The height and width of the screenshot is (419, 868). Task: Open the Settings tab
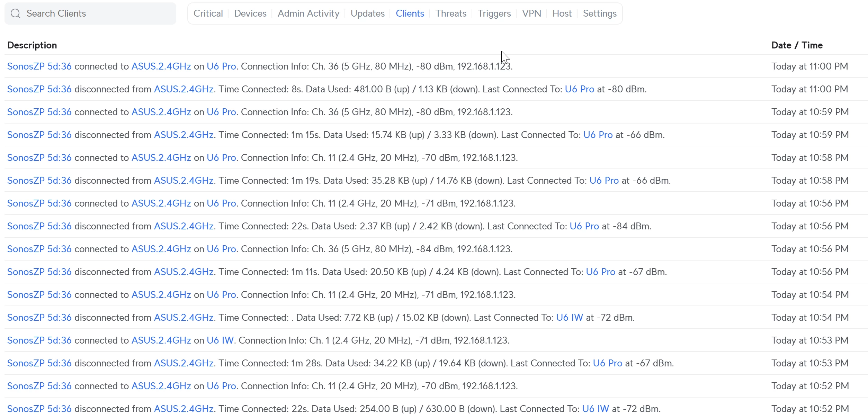point(600,13)
